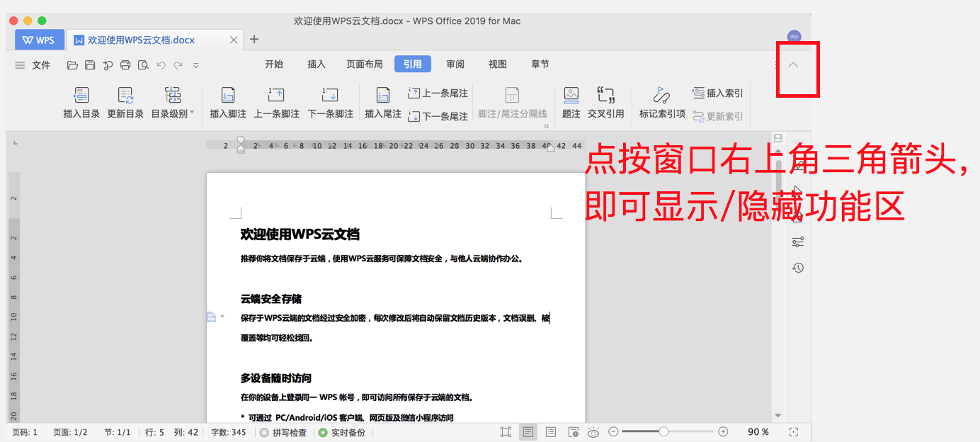The image size is (980, 442).
Task: Click the Open file icon in quick toolbar
Action: (x=72, y=65)
